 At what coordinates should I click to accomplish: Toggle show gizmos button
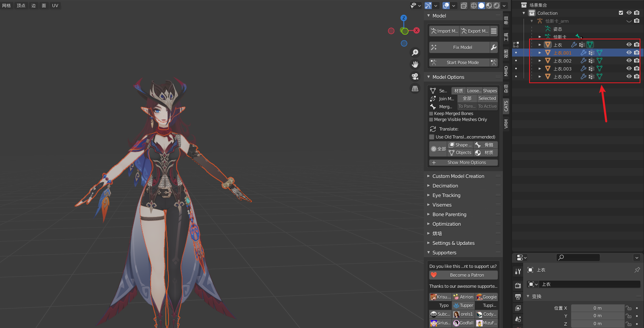click(x=428, y=6)
